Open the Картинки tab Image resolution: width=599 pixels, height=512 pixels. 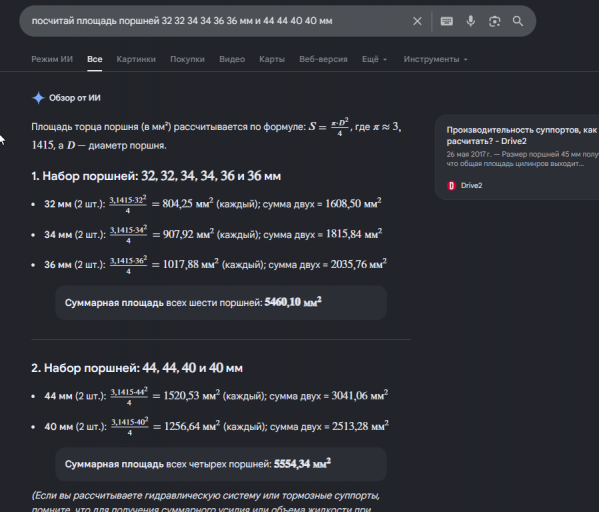[x=136, y=59]
